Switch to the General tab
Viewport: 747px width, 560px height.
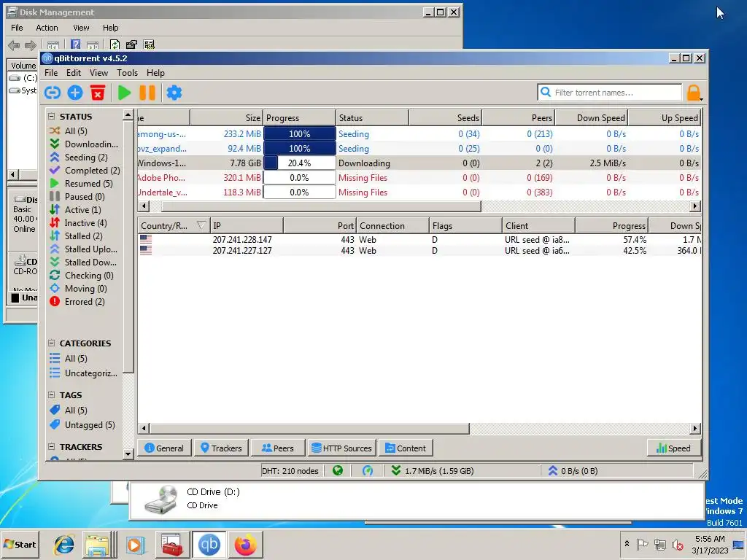coord(164,448)
